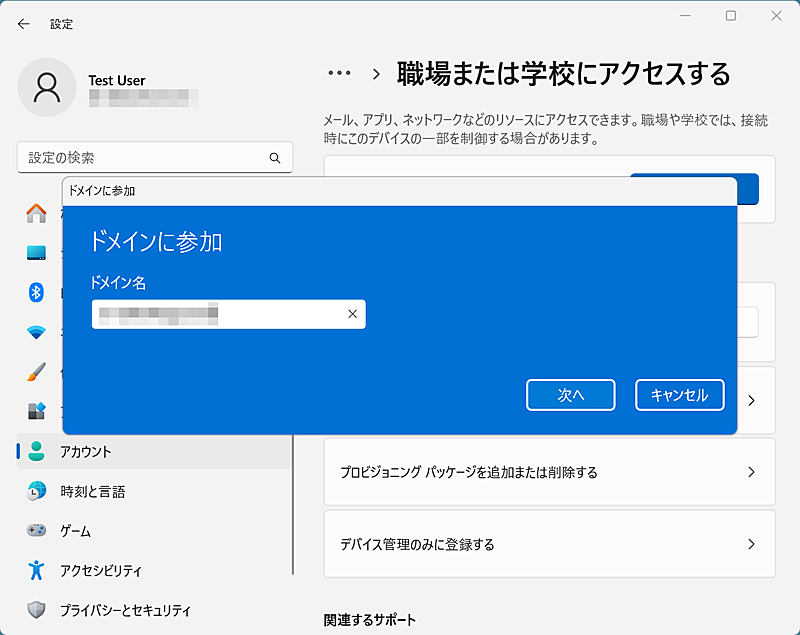Click the breadcrumb ellipsis above the page title
The height and width of the screenshot is (635, 800).
coord(340,73)
